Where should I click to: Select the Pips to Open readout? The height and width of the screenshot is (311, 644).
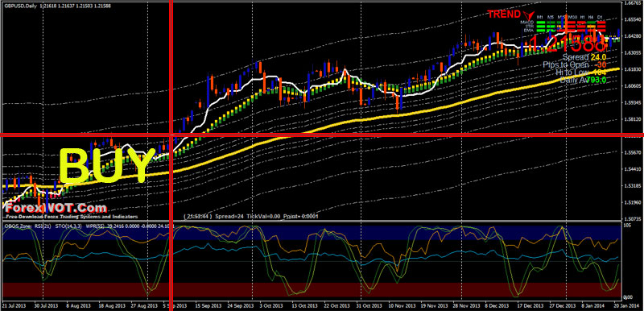[575, 64]
